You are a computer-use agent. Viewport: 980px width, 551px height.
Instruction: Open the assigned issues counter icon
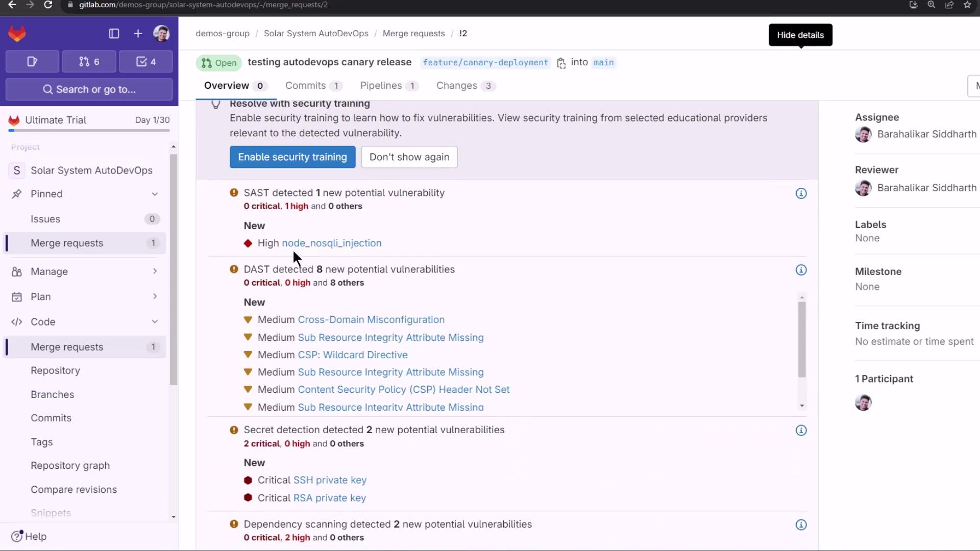point(32,62)
